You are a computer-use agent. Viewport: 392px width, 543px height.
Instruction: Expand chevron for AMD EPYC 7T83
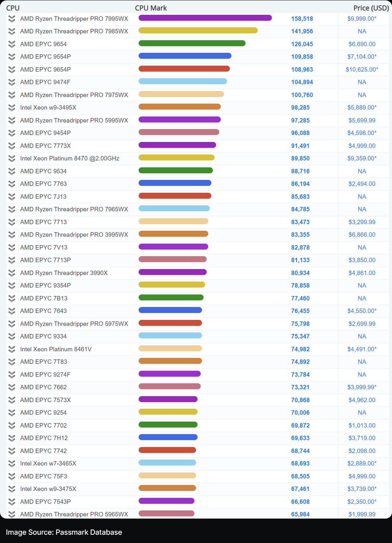tap(12, 362)
